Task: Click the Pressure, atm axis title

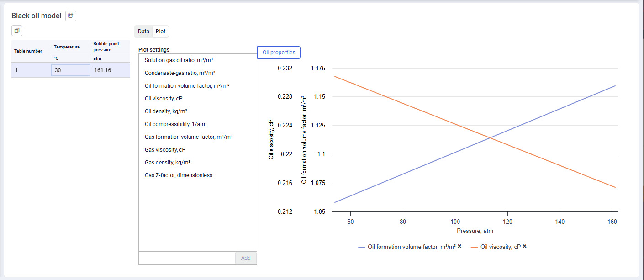Action: (475, 231)
